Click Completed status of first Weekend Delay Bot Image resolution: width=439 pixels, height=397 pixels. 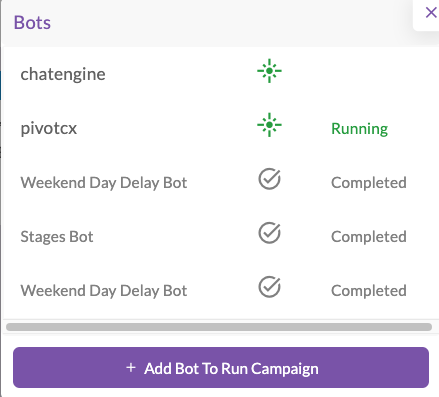point(369,183)
